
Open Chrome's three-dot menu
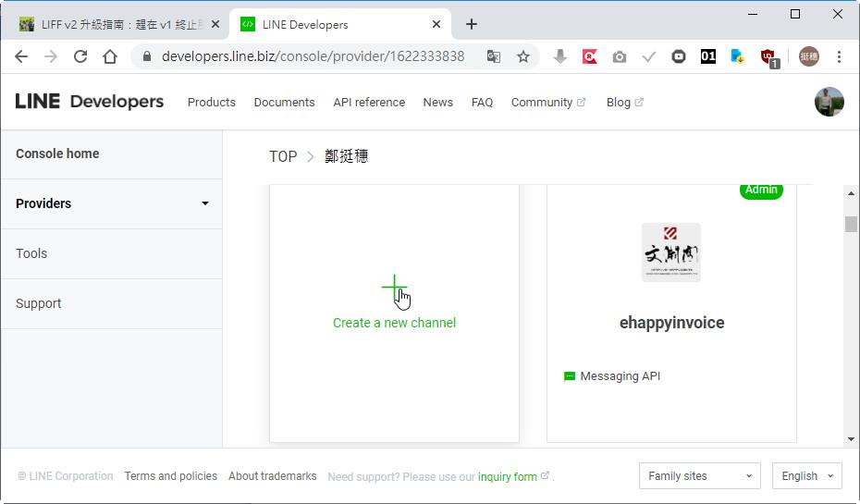pos(839,56)
